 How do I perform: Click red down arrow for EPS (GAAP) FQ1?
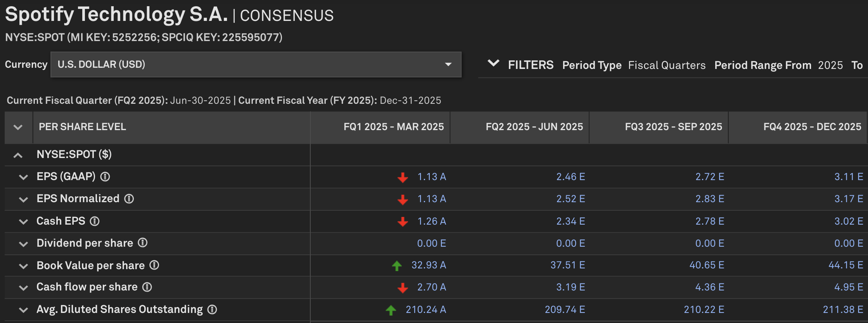pos(403,177)
